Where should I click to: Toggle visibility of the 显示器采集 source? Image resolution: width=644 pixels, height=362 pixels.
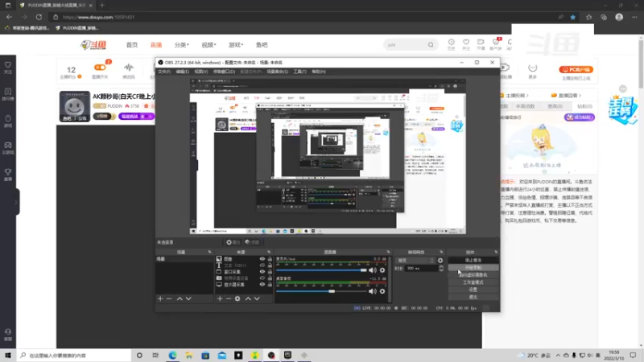tap(262, 285)
